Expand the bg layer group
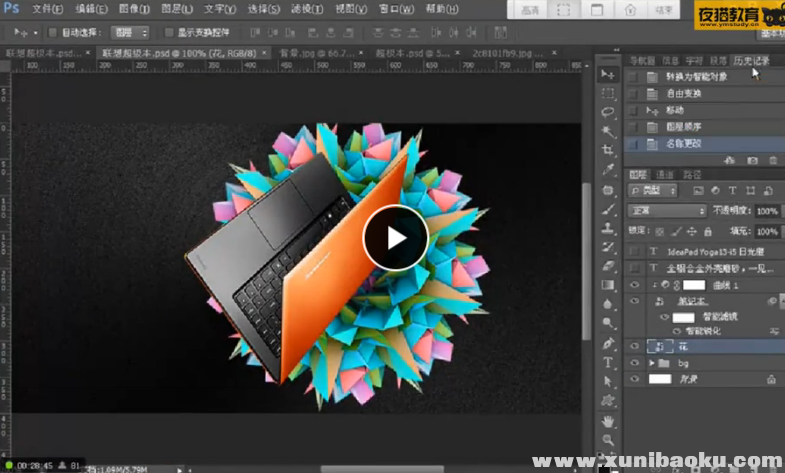The height and width of the screenshot is (473, 785). click(652, 363)
